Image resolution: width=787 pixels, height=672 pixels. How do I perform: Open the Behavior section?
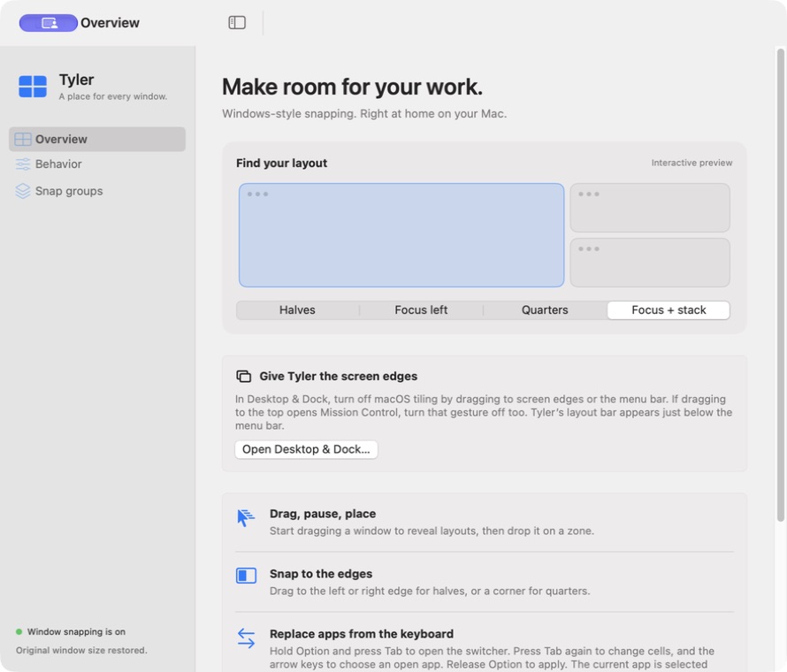(x=97, y=164)
